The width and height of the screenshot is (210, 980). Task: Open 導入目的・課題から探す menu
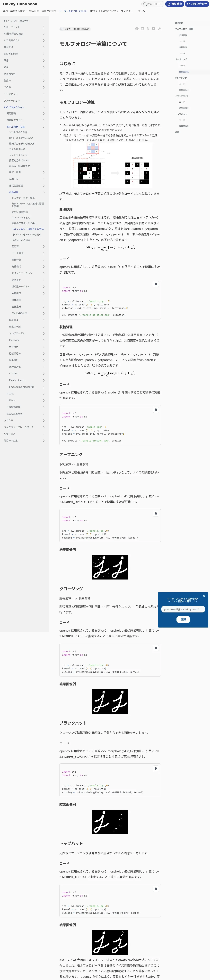[43, 11]
